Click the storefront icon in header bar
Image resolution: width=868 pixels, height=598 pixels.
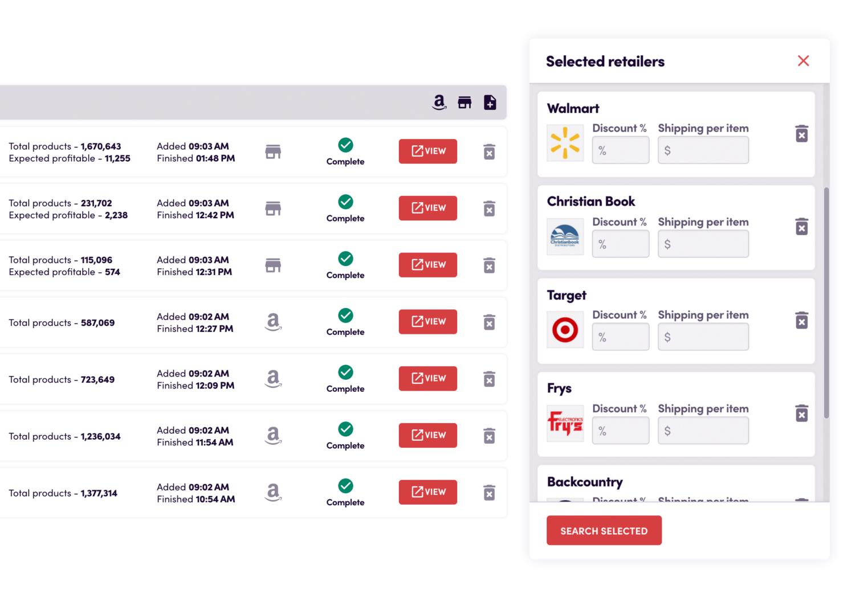click(x=464, y=103)
